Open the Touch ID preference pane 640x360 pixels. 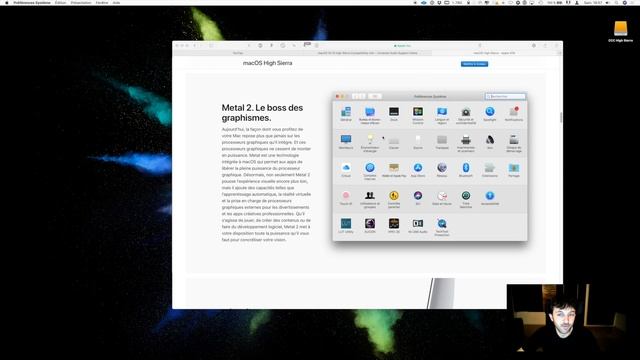click(x=346, y=198)
